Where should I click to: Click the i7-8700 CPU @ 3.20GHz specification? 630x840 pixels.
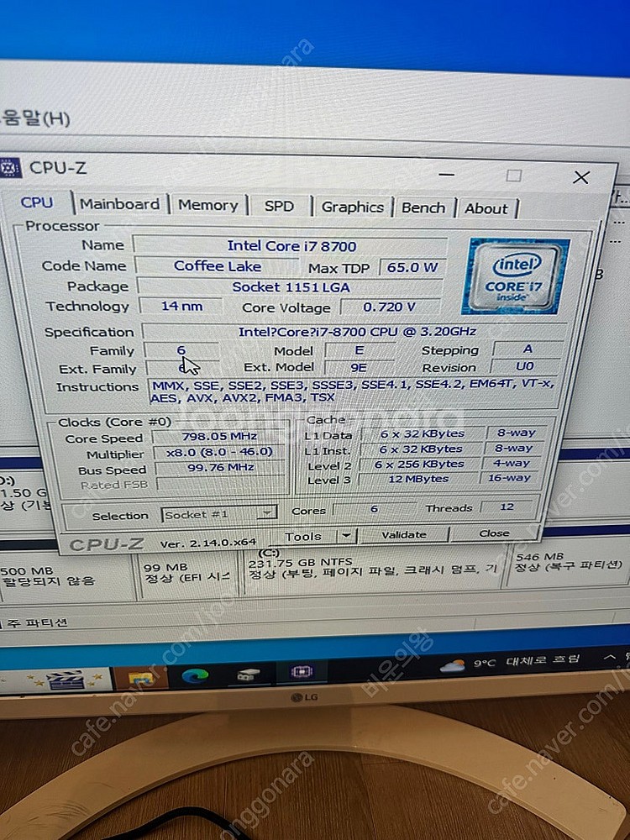356,332
